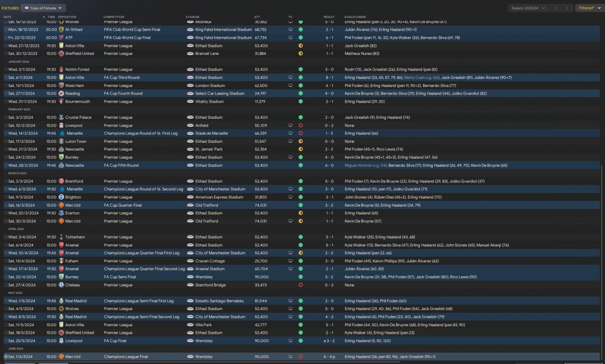Click the e 3 - 2 result
Image resolution: width=605 pixels, height=364 pixels.
328,341
